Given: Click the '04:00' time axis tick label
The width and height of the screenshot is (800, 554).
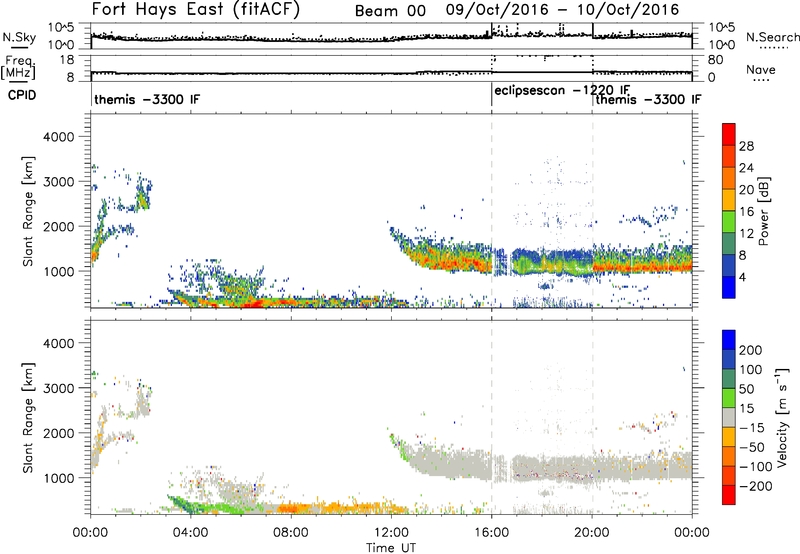Looking at the screenshot, I should [191, 533].
